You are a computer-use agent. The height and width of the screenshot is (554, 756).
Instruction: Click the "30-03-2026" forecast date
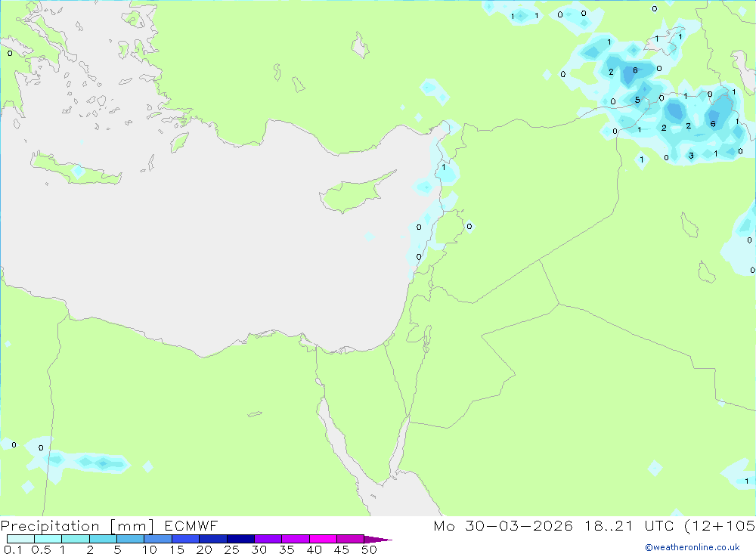[519, 525]
